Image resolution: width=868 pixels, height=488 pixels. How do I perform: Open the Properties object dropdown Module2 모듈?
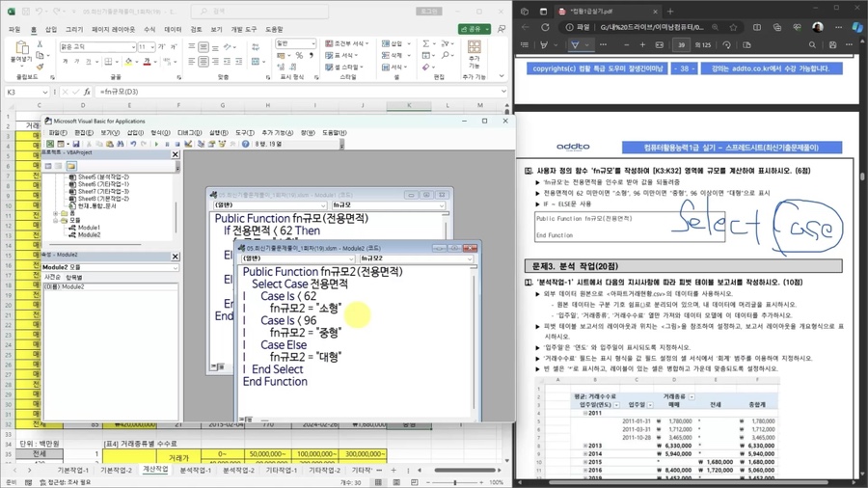175,267
